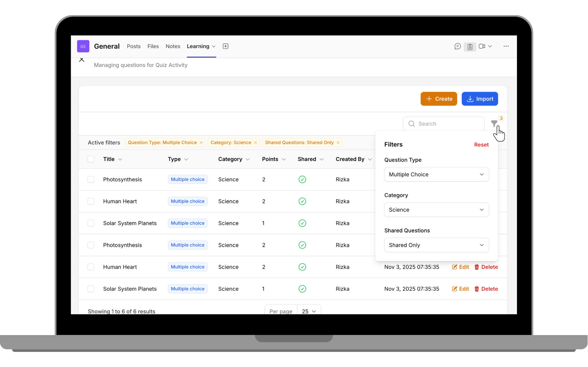
Task: Click the Create button
Action: coord(438,99)
